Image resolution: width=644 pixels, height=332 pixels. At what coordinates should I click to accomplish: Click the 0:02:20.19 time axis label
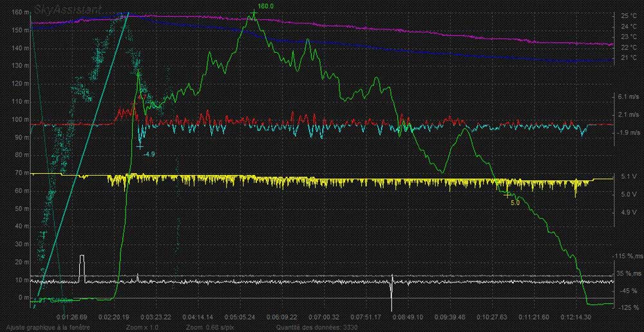(x=114, y=317)
